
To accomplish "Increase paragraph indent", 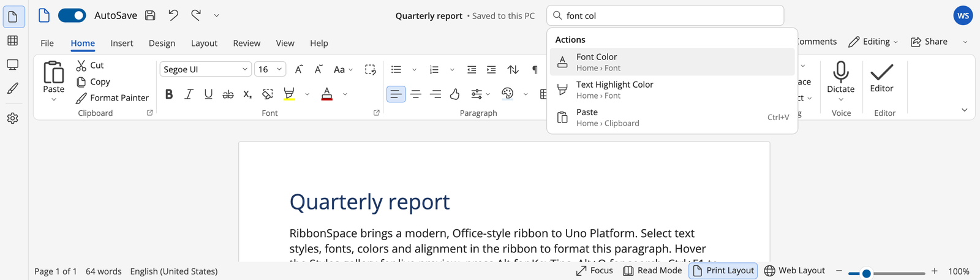I will click(491, 69).
